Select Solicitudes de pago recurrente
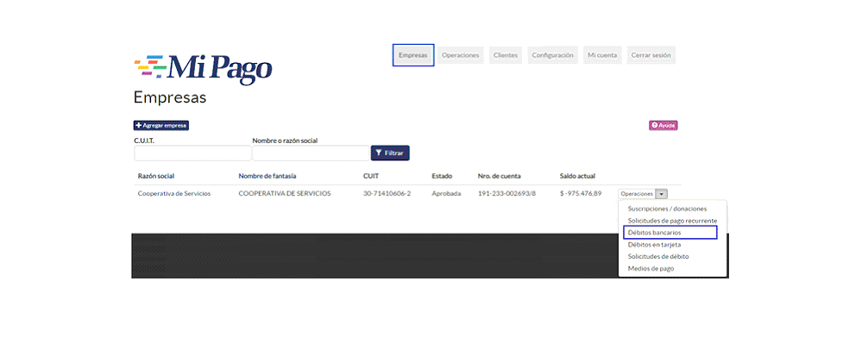This screenshot has height=344, width=868. coord(672,221)
